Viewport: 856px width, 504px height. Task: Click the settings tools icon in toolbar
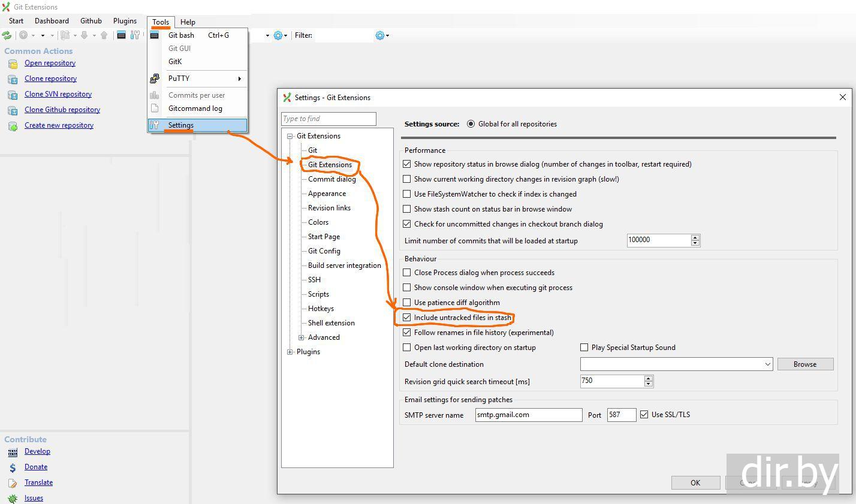click(136, 35)
